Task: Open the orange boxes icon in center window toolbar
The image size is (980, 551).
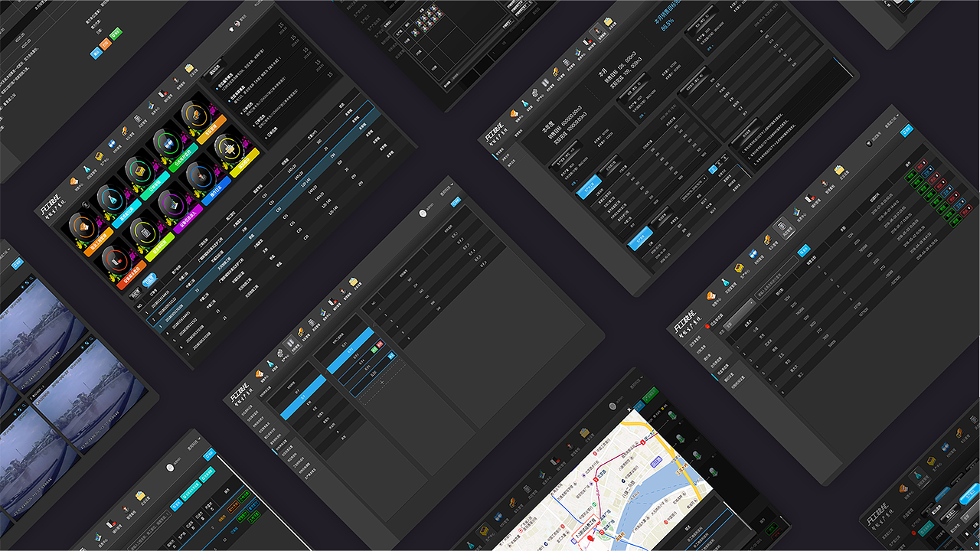Action: pyautogui.click(x=258, y=375)
